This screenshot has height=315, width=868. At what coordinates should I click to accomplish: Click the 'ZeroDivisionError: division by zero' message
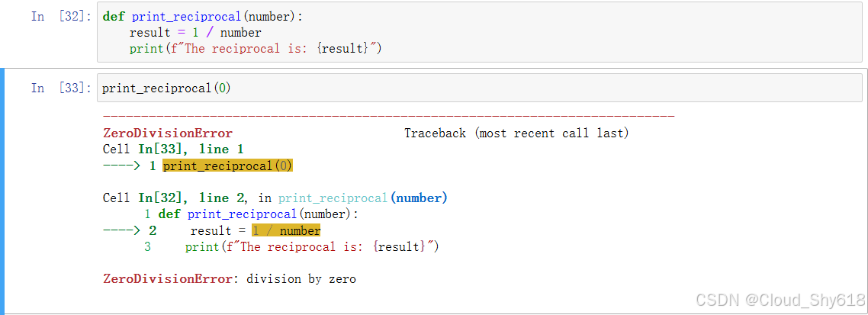230,279
